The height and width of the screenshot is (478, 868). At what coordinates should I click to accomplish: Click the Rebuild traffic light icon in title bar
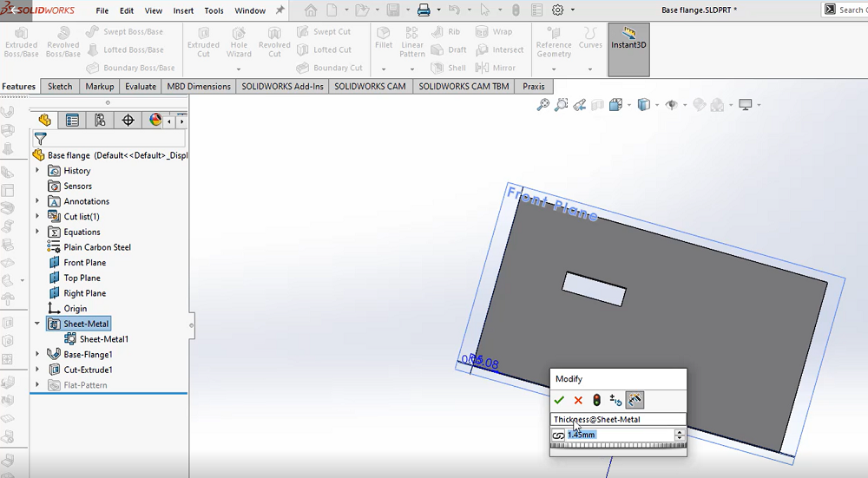pyautogui.click(x=516, y=10)
